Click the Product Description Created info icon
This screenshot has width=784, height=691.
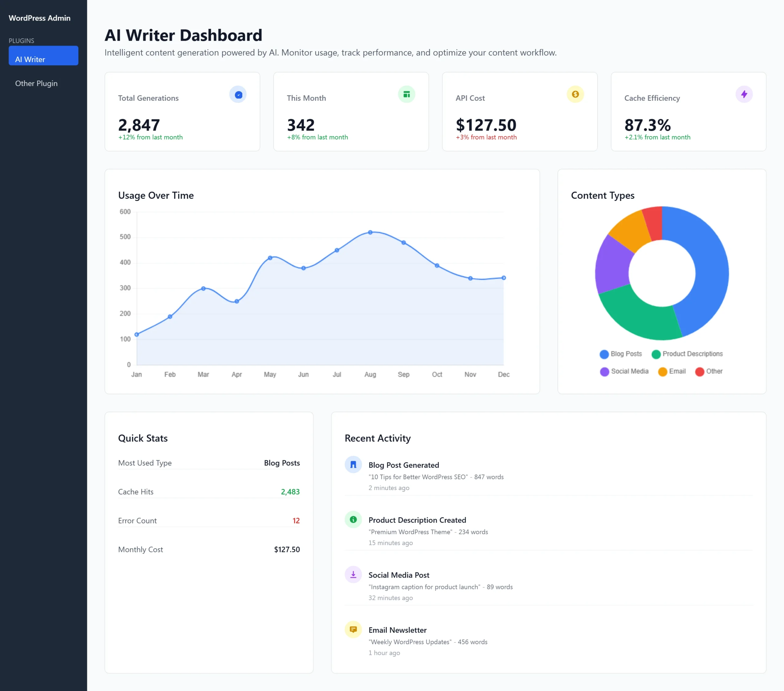point(353,519)
